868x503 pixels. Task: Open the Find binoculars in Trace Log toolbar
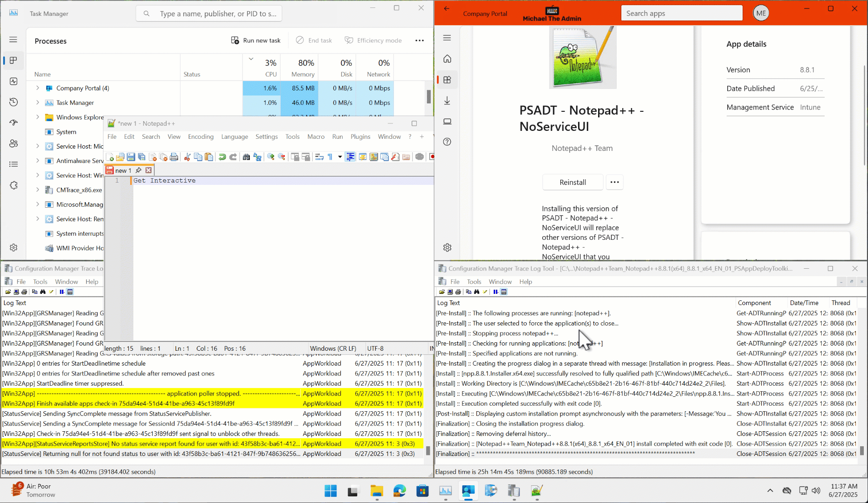[477, 292]
